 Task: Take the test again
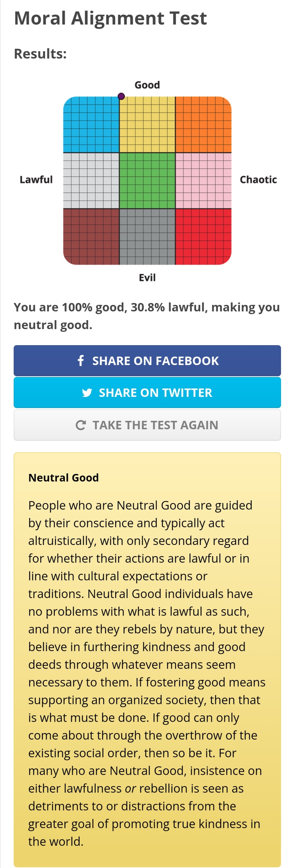(147, 425)
